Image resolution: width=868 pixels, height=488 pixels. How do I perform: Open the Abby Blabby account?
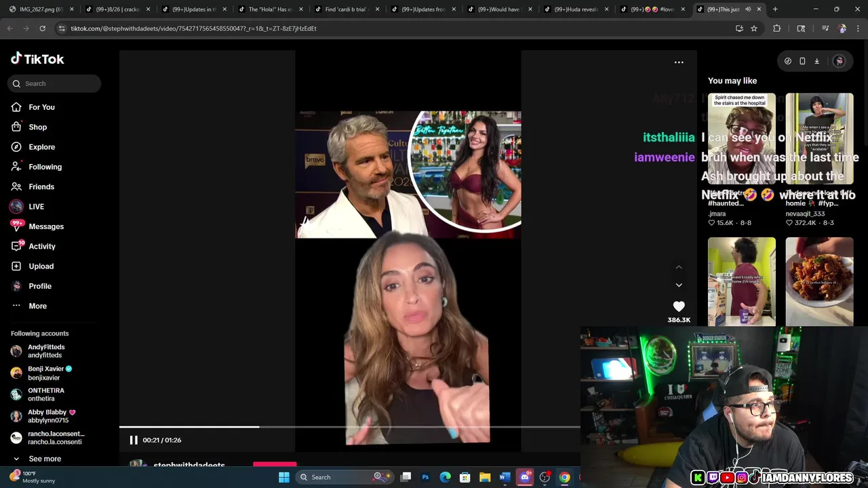pos(43,416)
